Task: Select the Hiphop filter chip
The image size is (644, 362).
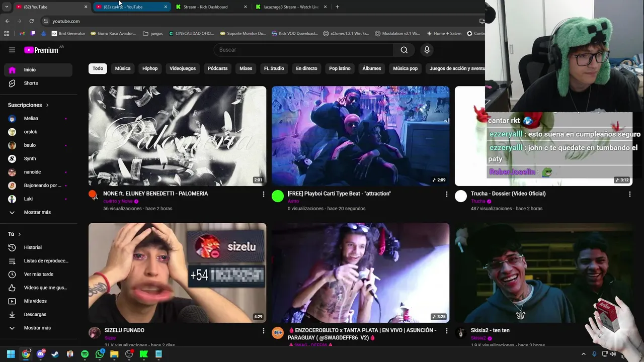Action: point(150,68)
